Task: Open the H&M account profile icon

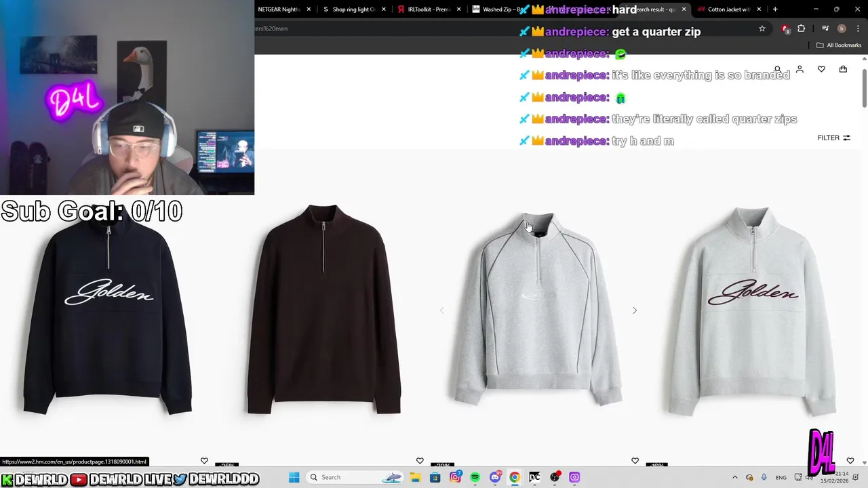Action: click(x=800, y=69)
